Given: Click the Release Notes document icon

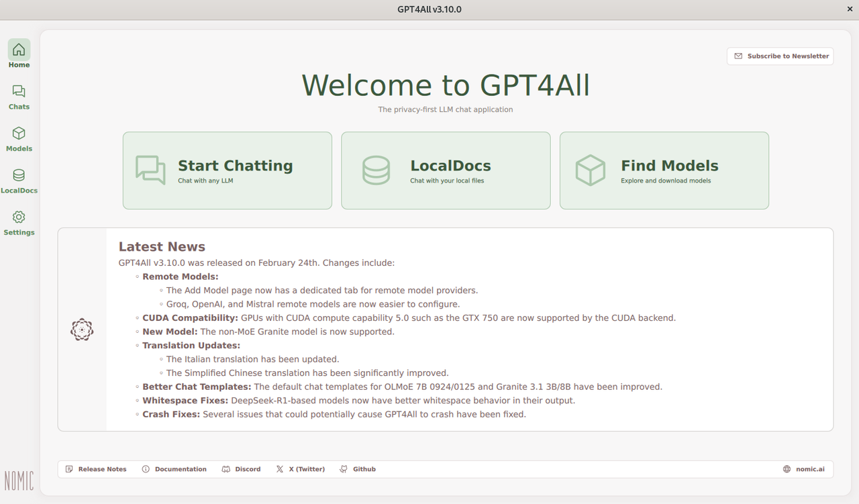Looking at the screenshot, I should coord(69,469).
